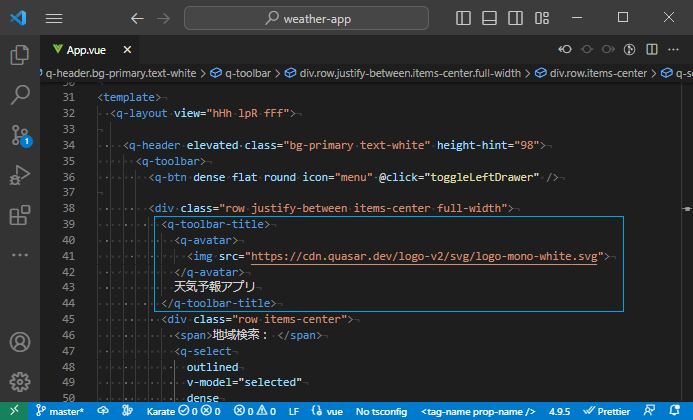Image resolution: width=693 pixels, height=420 pixels.
Task: Select the div.row.items-center breadcrumb
Action: 591,73
